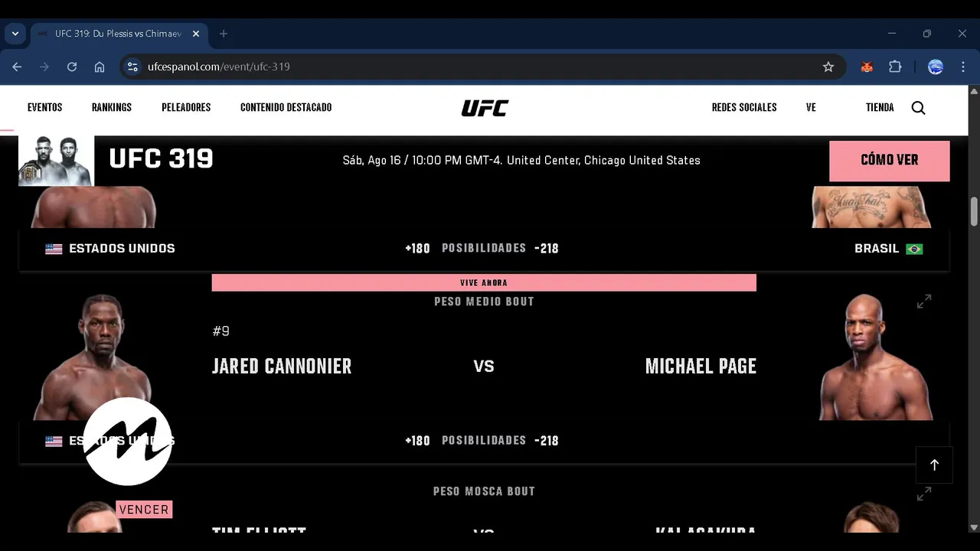Click the VENCER label
This screenshot has height=551, width=980.
(x=144, y=510)
